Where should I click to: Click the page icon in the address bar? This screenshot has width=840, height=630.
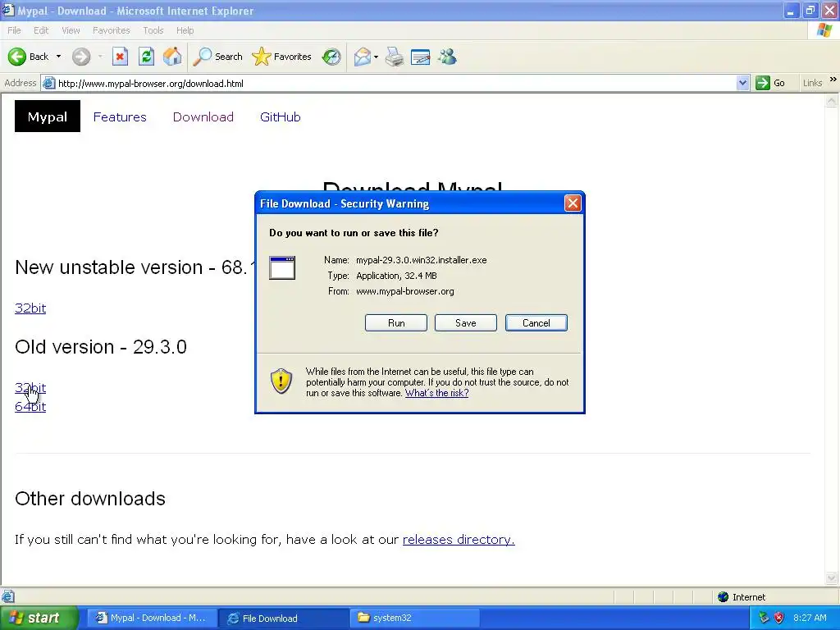(48, 83)
